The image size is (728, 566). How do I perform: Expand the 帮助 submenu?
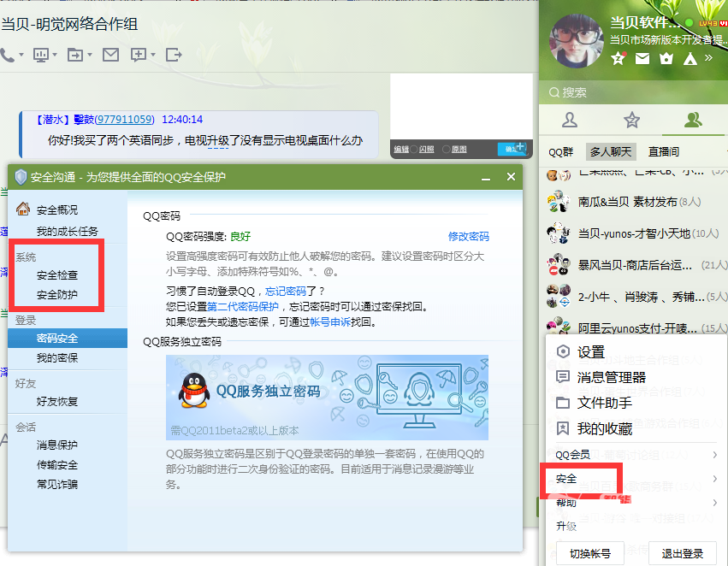(636, 503)
